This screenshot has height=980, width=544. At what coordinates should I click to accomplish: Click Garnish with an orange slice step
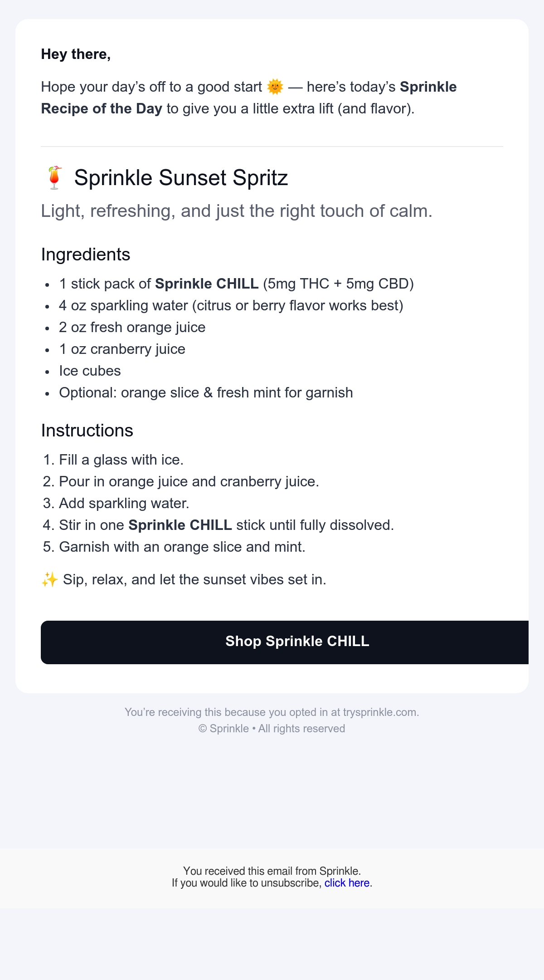(x=182, y=547)
